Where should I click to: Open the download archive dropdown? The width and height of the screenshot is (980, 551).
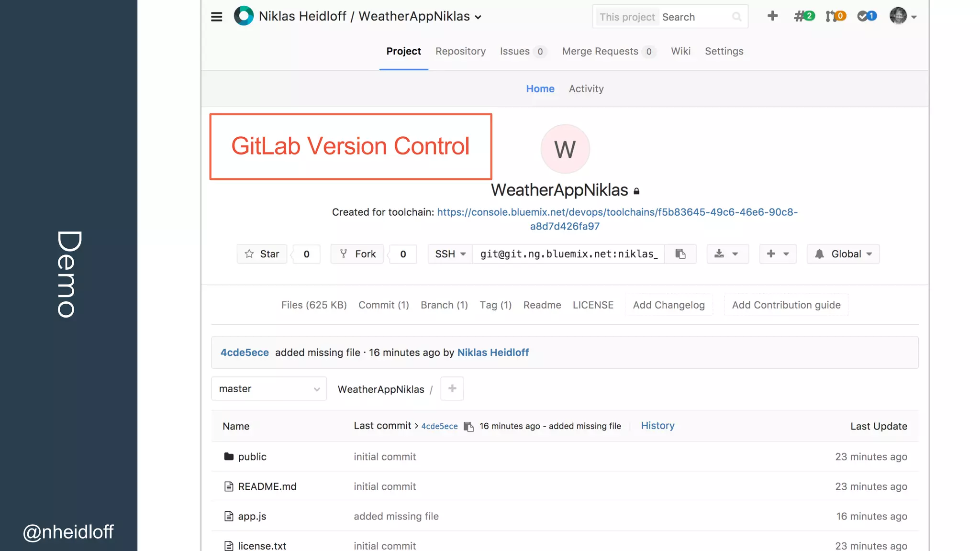[x=727, y=254]
